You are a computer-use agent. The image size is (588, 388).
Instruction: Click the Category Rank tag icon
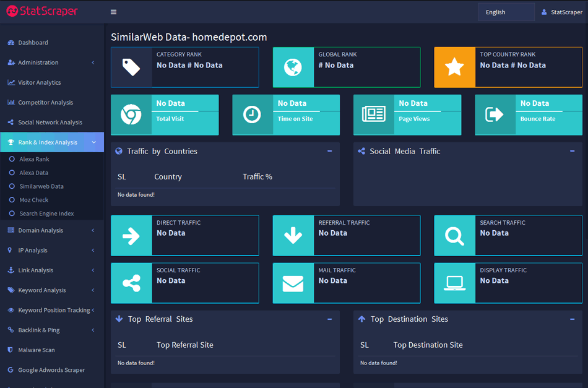pos(131,67)
